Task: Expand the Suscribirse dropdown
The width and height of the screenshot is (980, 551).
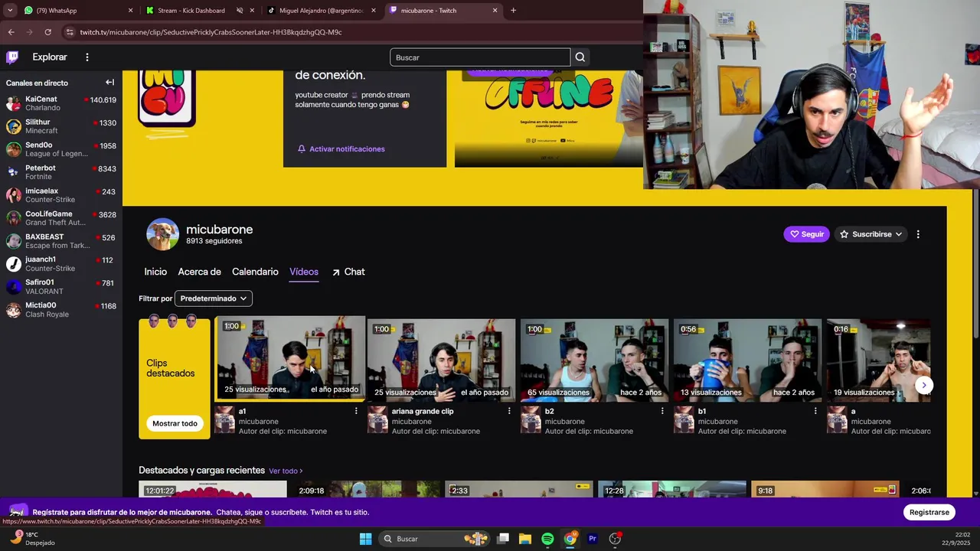Action: click(x=871, y=234)
